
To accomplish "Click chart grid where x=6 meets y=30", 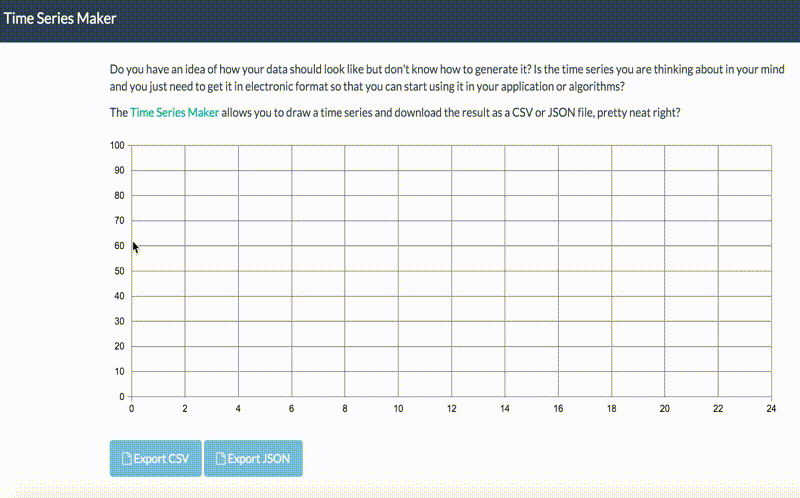I will click(x=292, y=321).
